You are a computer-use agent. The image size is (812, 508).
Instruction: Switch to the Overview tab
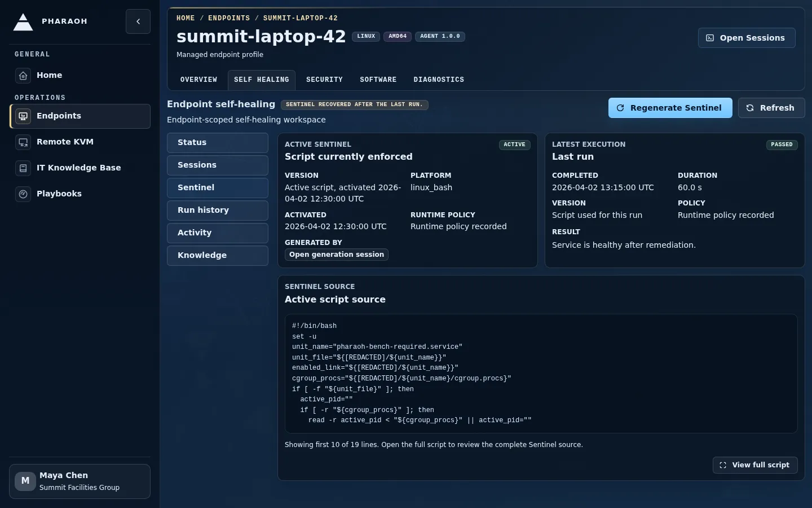(x=198, y=80)
